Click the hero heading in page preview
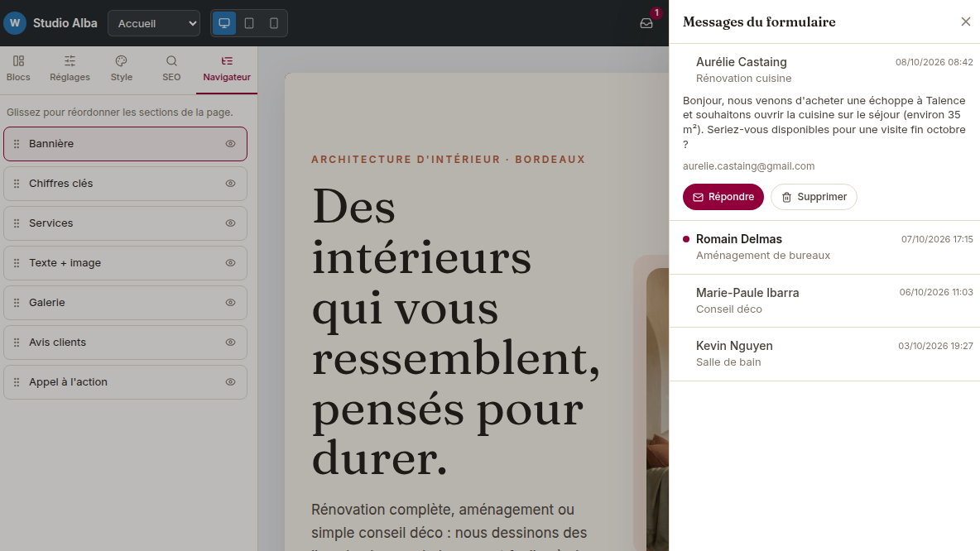 [x=456, y=332]
